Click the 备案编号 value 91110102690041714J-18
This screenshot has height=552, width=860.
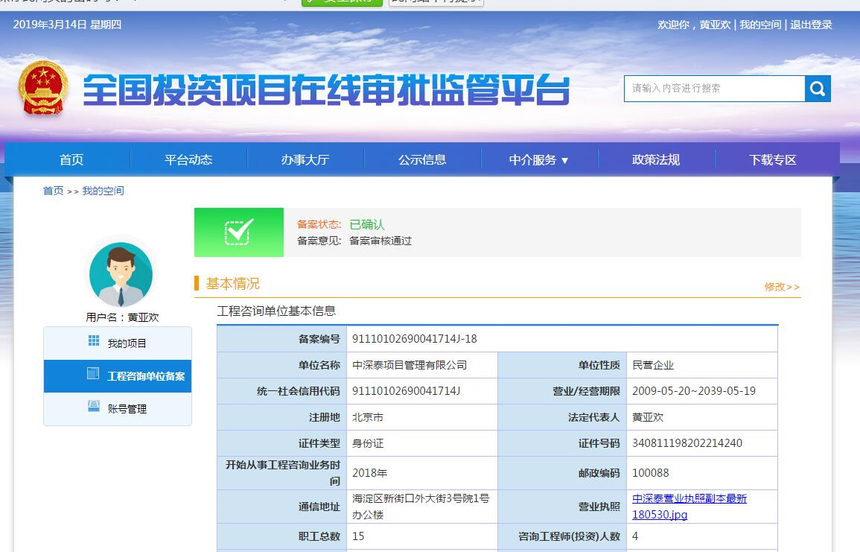[x=415, y=339]
